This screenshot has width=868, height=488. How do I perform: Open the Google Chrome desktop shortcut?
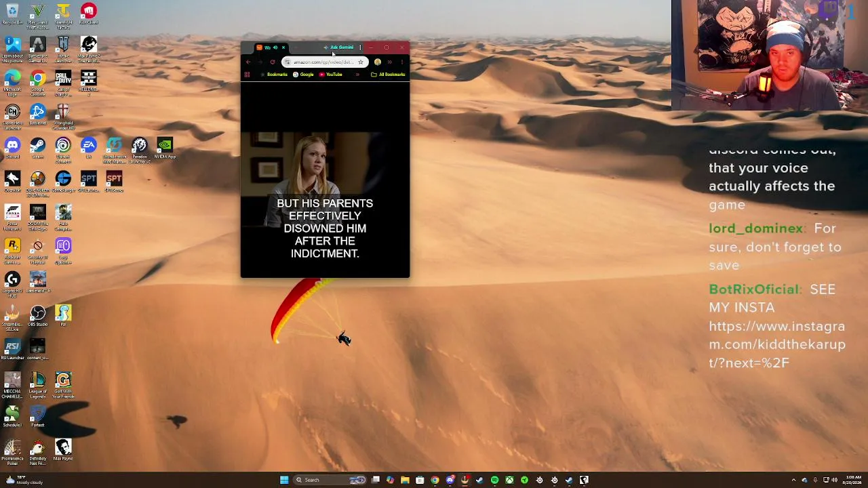tap(37, 83)
